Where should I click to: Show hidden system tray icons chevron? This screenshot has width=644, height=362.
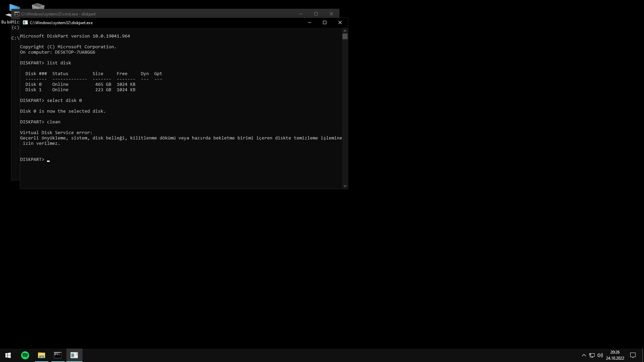584,355
